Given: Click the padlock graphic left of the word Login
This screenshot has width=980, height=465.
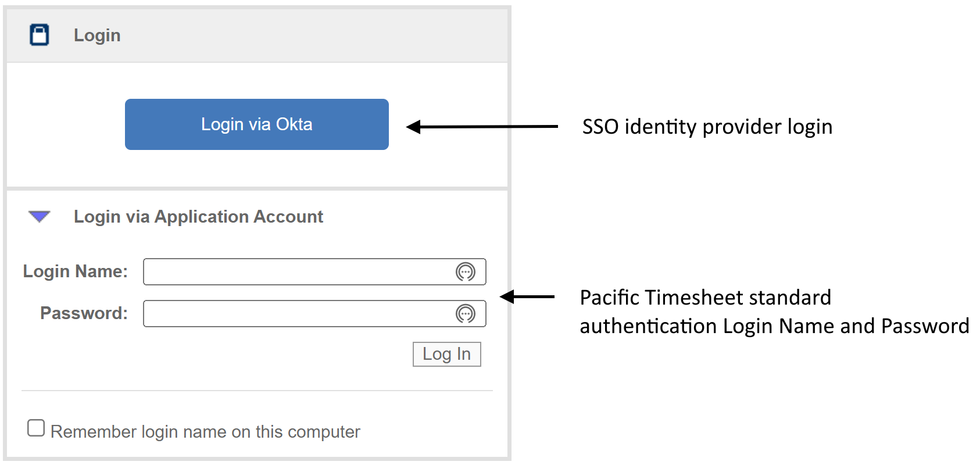Looking at the screenshot, I should [38, 34].
